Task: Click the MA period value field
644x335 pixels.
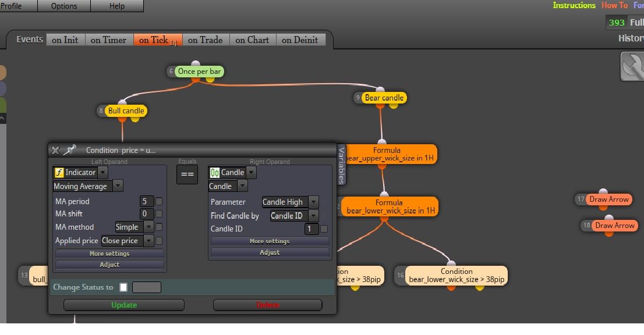Action: 147,201
